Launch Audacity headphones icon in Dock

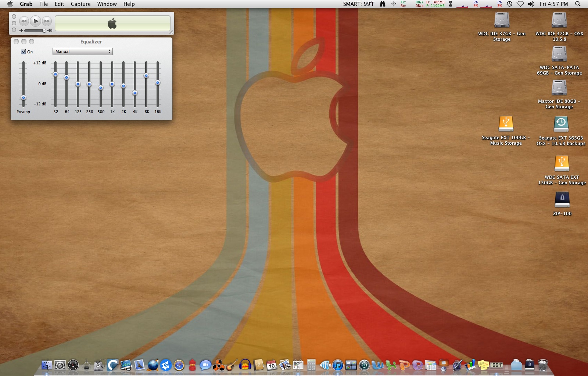pyautogui.click(x=245, y=365)
